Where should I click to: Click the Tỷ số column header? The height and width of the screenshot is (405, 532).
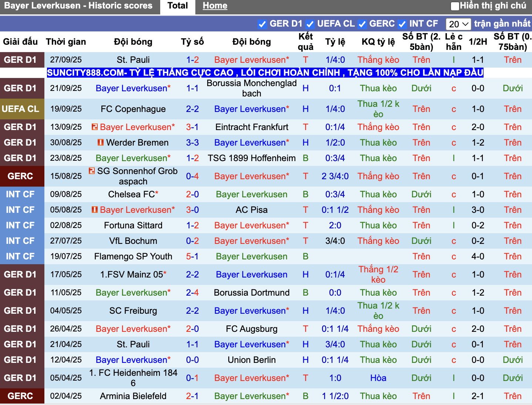[x=192, y=42]
